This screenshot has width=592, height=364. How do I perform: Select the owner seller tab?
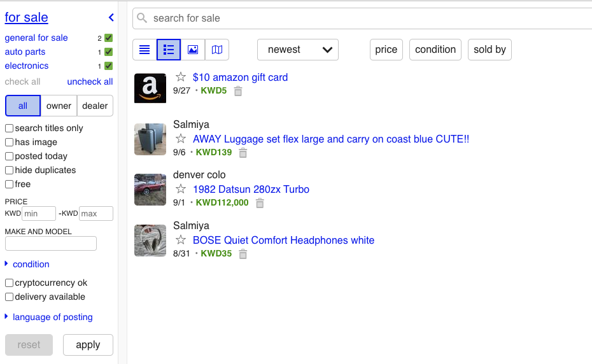tap(59, 106)
